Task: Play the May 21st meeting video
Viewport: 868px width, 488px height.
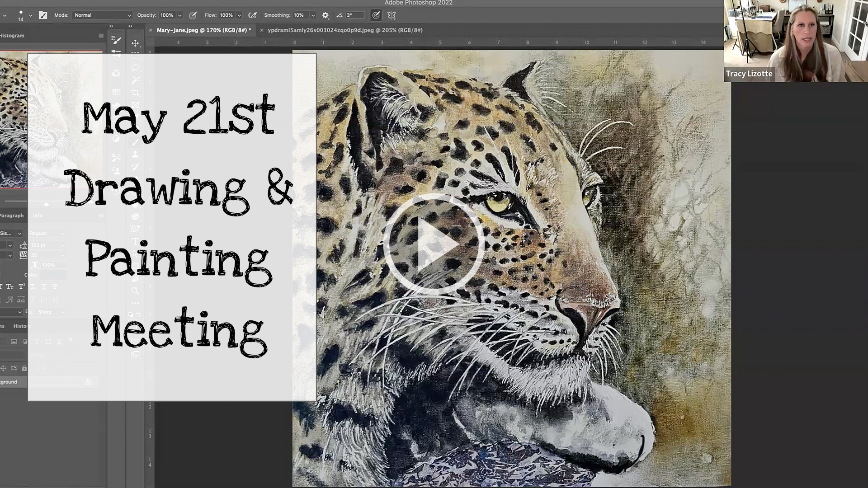Action: 434,244
